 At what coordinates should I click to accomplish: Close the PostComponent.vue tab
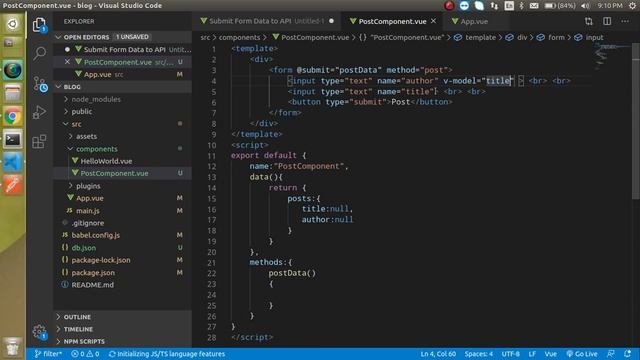coord(433,21)
